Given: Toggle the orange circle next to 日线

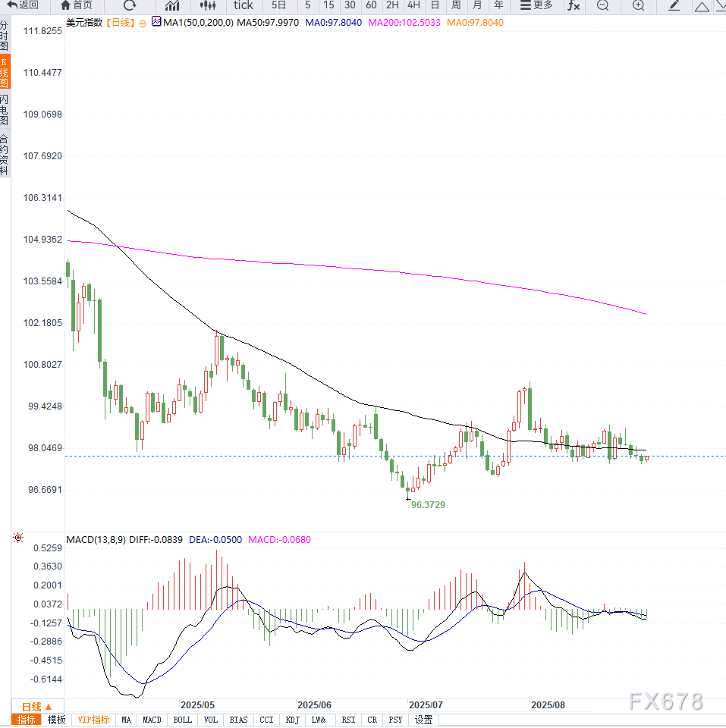Looking at the screenshot, I should point(143,23).
